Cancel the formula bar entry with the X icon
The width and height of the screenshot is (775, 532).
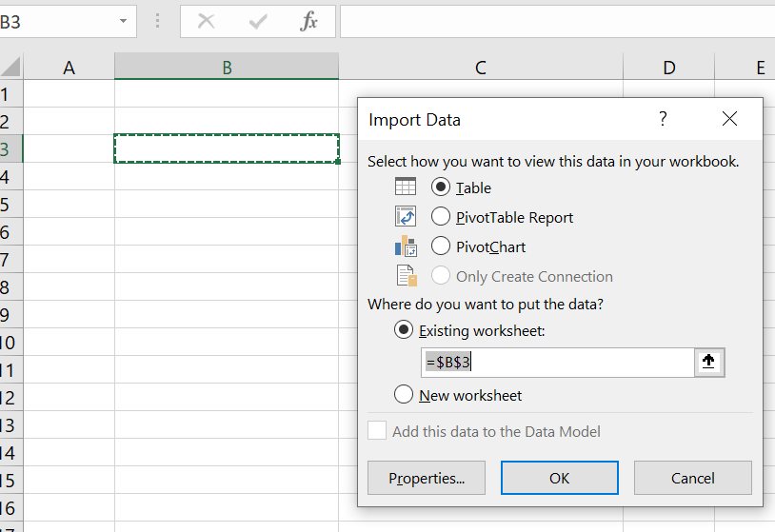(x=206, y=21)
